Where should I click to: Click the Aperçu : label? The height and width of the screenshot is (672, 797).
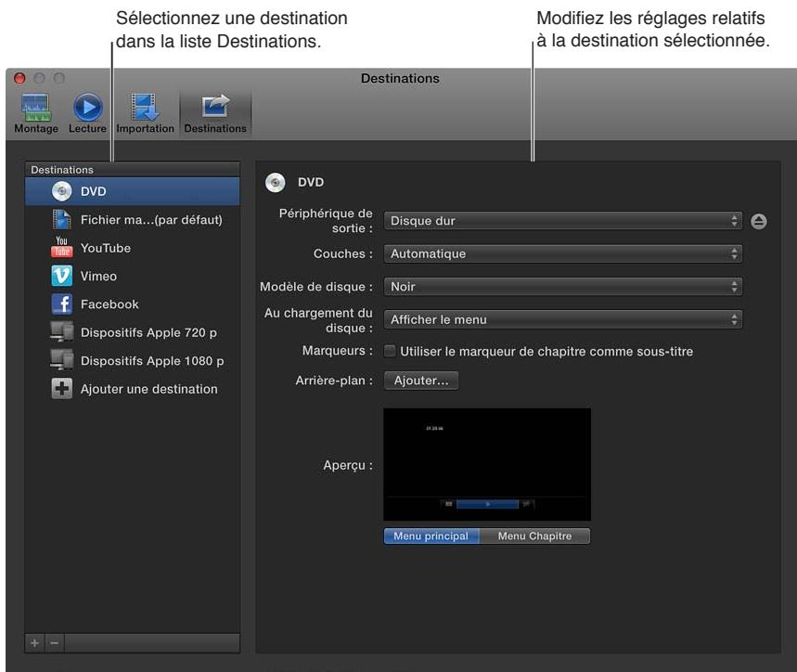point(348,465)
